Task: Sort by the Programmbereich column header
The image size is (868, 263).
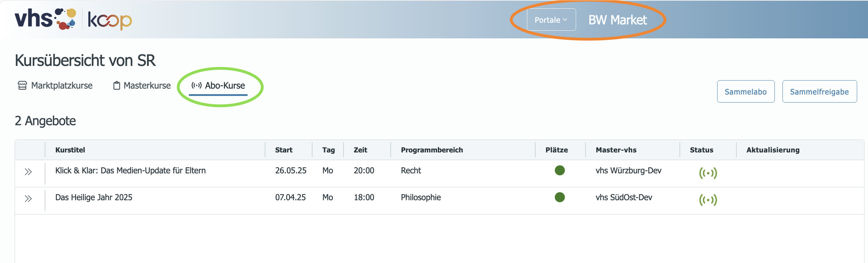Action: tap(432, 150)
